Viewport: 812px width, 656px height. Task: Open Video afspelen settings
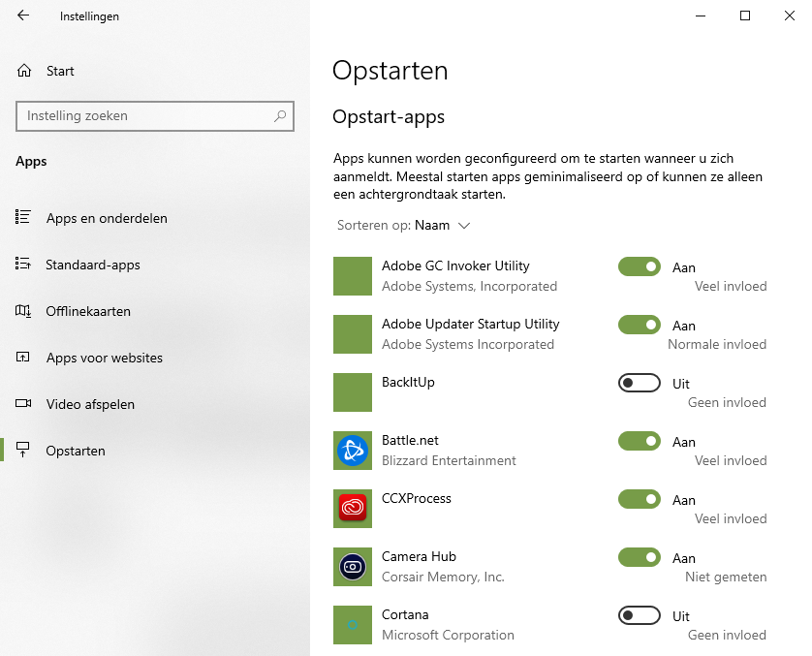[x=90, y=404]
